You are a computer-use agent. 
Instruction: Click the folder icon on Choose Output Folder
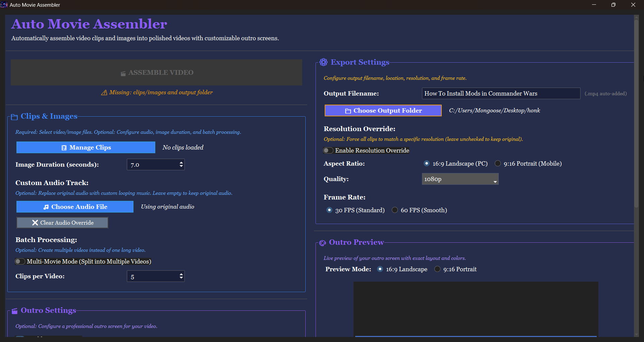348,111
